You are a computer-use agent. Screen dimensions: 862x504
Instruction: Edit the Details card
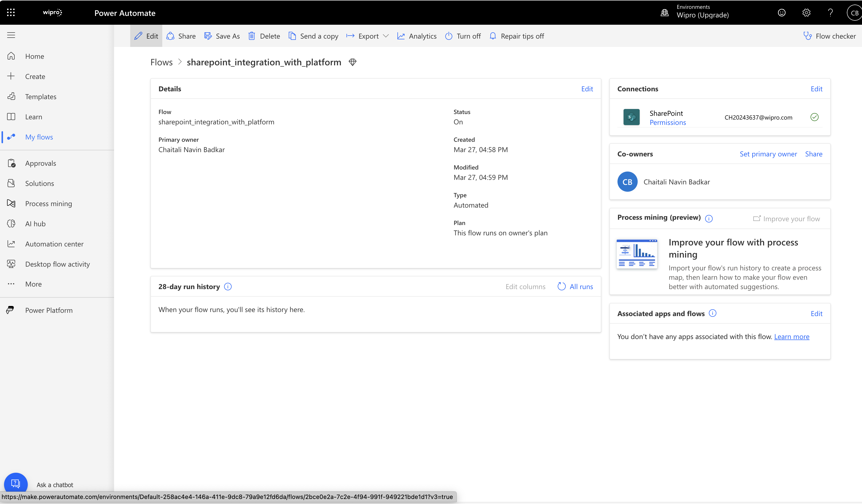coord(587,89)
